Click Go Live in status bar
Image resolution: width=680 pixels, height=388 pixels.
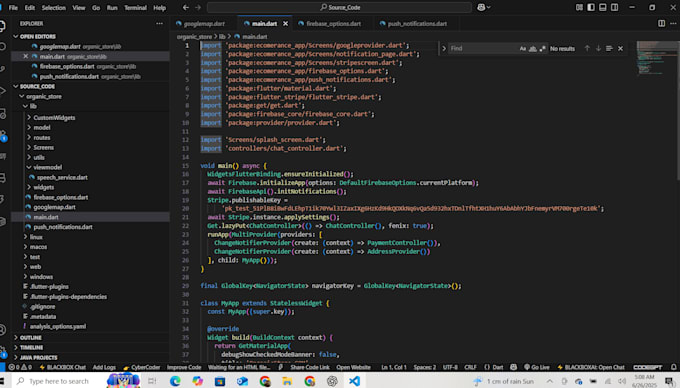coord(537,367)
